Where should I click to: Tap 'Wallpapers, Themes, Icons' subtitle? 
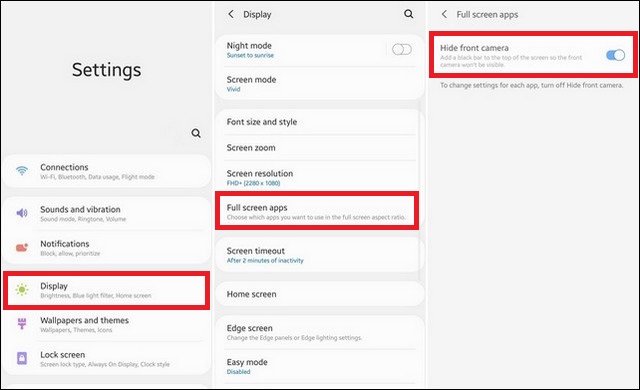pos(76,330)
